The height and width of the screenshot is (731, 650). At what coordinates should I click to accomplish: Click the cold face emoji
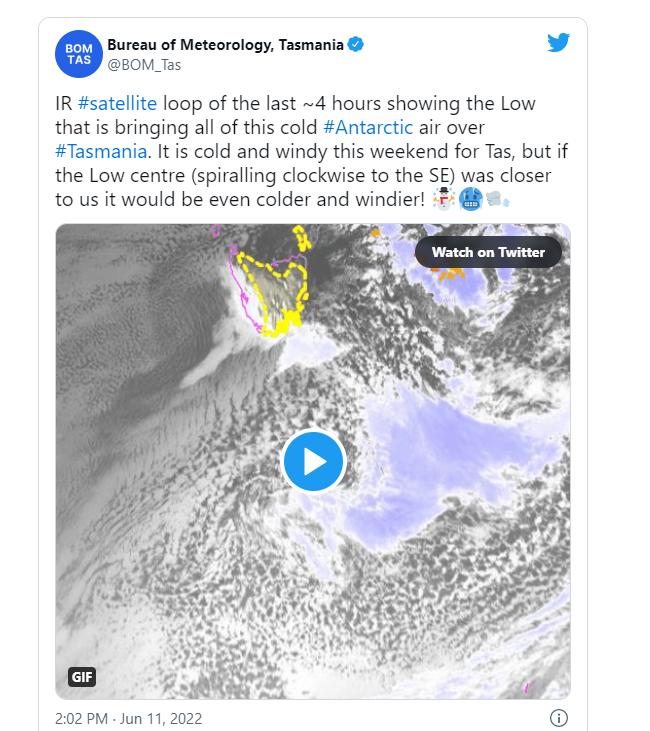470,199
